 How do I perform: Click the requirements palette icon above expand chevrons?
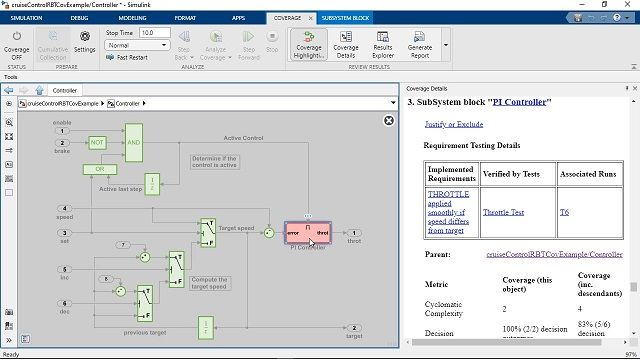[9, 326]
